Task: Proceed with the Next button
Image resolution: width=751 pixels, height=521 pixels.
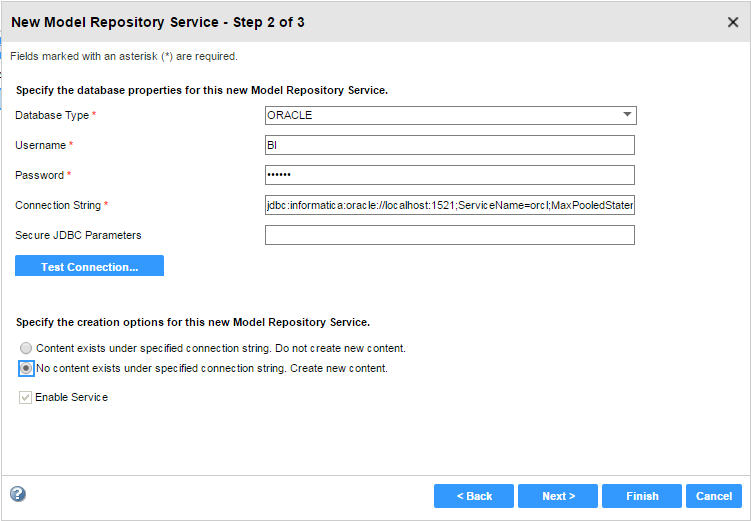Action: click(x=558, y=496)
